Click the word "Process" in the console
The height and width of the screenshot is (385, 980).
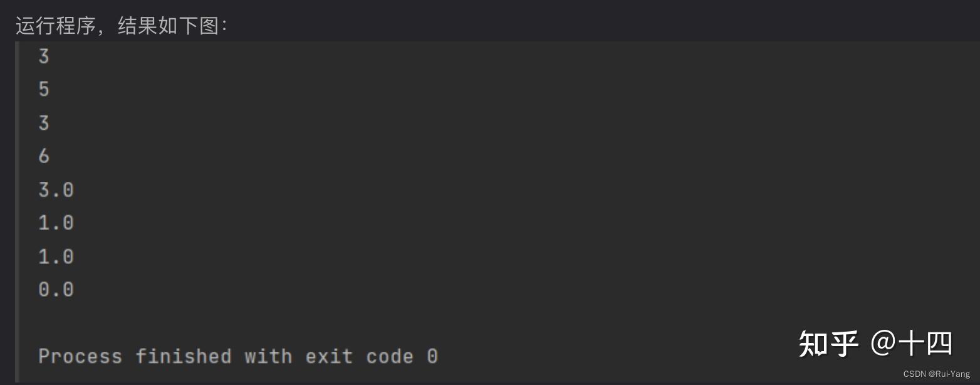click(x=80, y=356)
